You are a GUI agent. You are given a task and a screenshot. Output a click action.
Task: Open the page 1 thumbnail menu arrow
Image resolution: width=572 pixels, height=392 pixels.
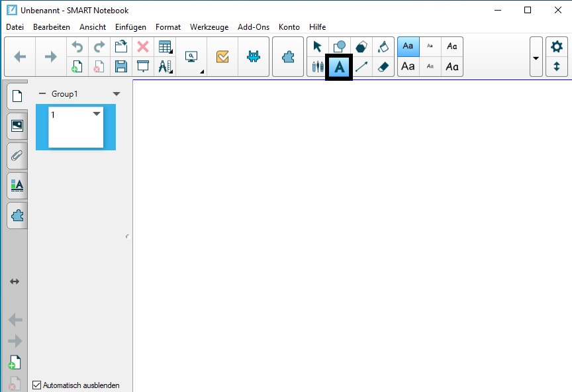click(97, 114)
